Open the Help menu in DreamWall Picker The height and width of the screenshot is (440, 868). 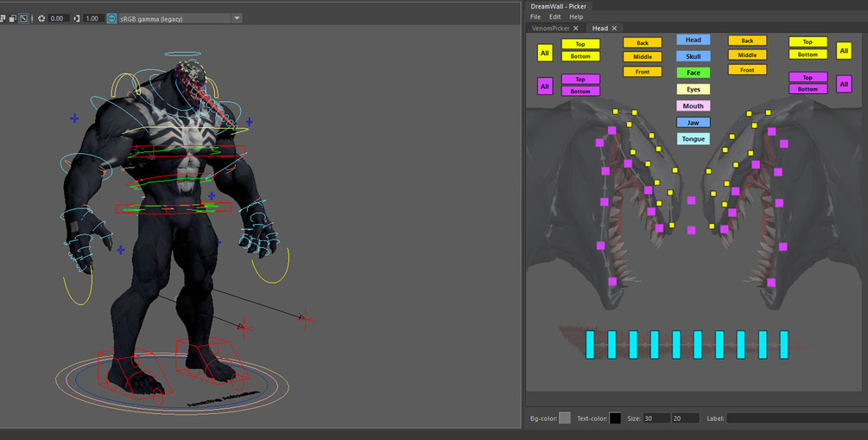576,17
